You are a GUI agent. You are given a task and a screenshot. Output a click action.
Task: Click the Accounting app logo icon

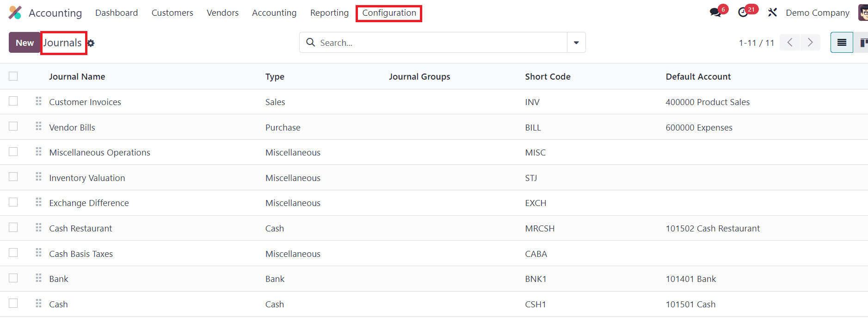coord(15,12)
